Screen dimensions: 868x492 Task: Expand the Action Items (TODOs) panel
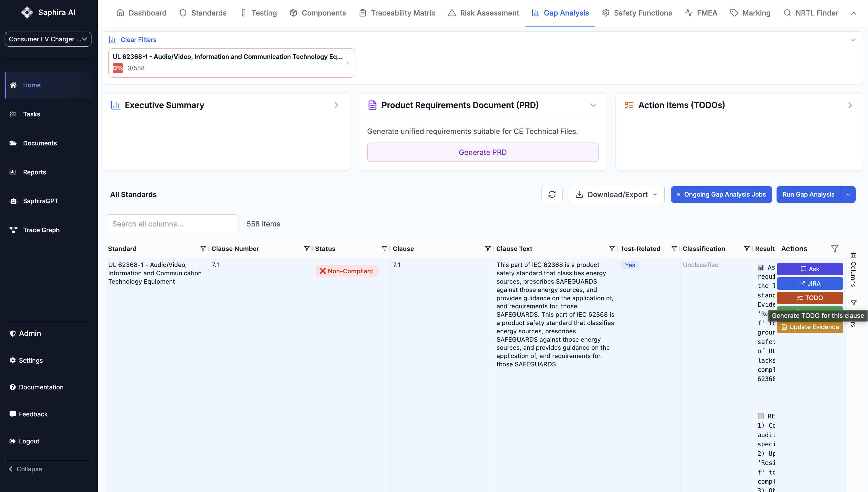click(850, 105)
